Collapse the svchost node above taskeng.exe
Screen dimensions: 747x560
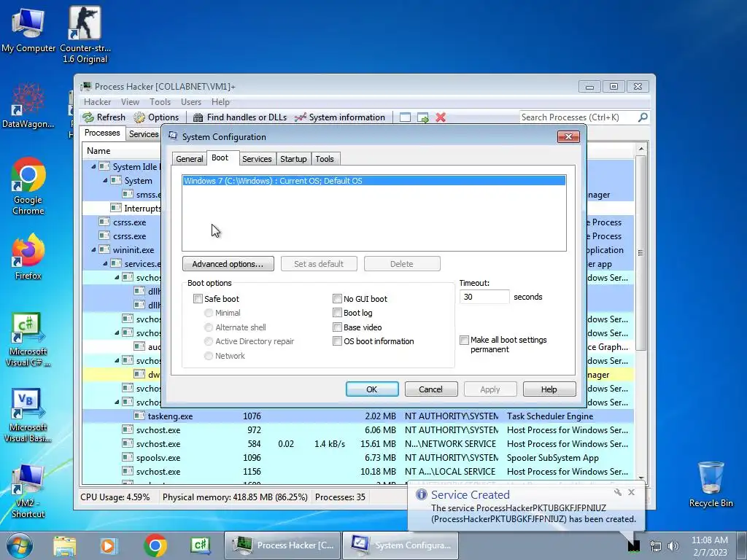[117, 402]
